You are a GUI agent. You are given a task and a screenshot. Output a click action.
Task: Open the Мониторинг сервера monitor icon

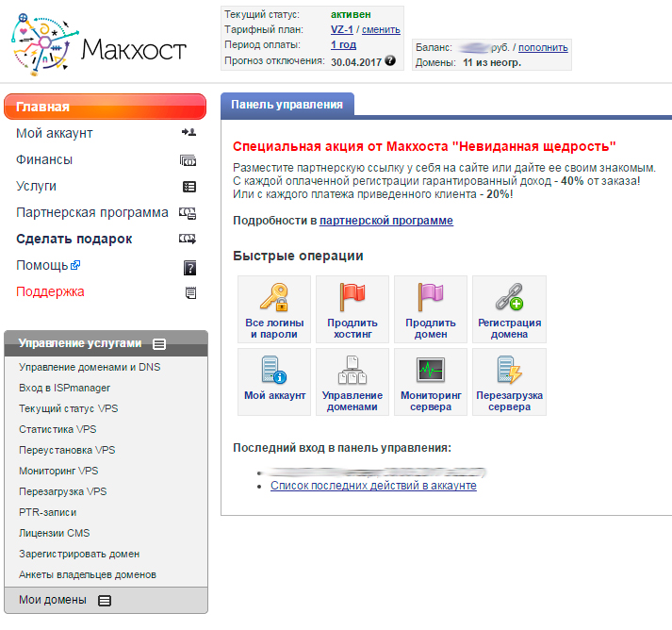coord(431,370)
